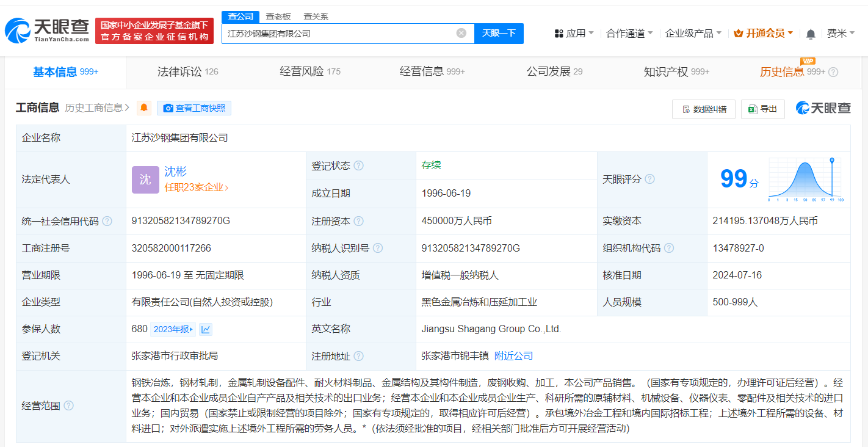
Task: Click help icon next to 注册资本
Action: coord(358,221)
